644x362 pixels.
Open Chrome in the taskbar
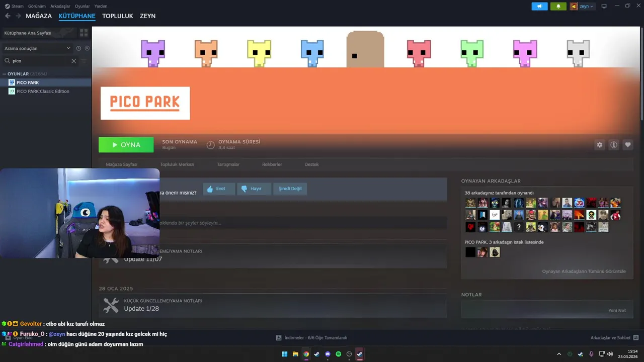click(306, 354)
